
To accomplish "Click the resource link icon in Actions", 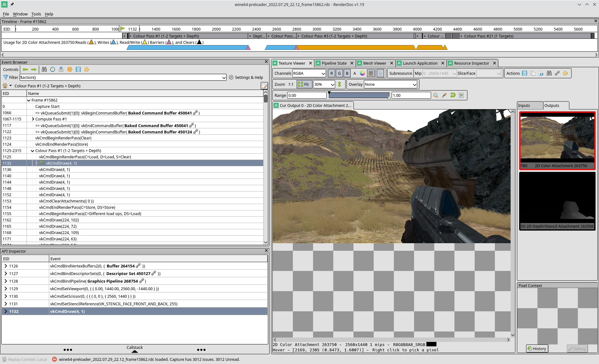I will [557, 73].
